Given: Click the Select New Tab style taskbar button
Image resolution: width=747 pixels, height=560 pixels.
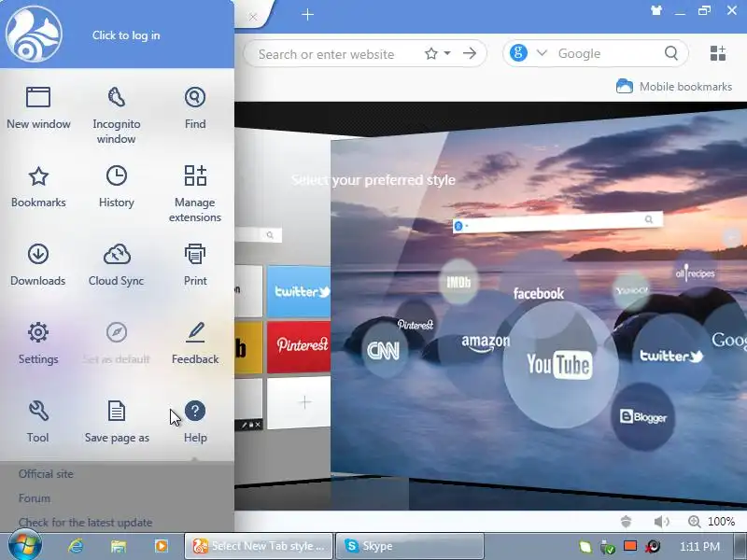Looking at the screenshot, I should coord(259,546).
